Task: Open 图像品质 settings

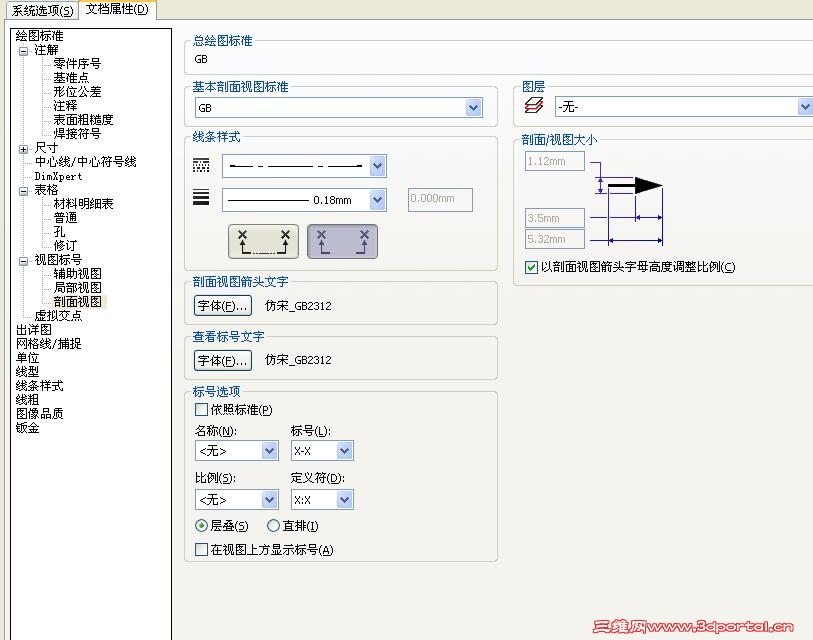Action: [x=39, y=414]
